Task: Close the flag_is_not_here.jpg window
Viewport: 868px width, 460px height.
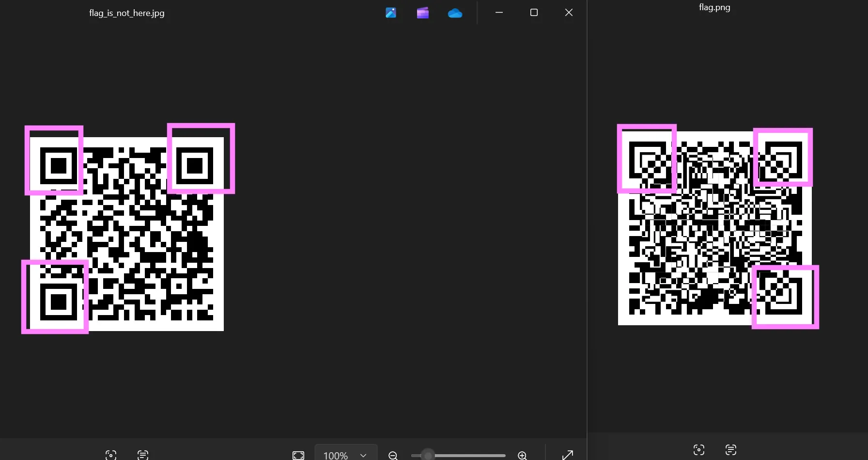Action: click(569, 13)
